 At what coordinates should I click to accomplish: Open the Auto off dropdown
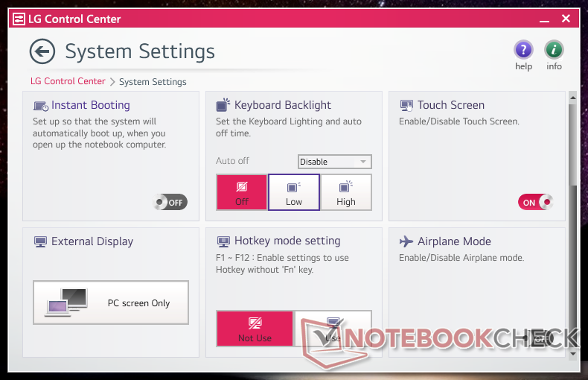click(x=334, y=162)
